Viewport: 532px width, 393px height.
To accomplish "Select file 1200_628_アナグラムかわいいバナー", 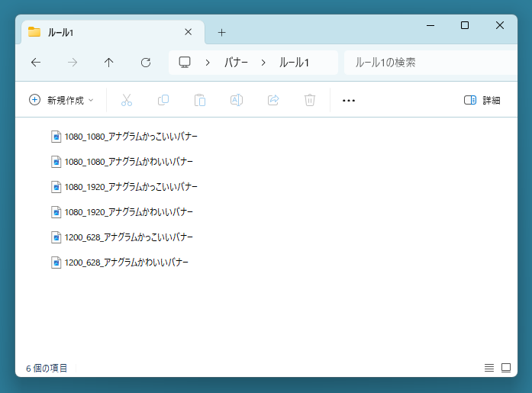I will coord(126,263).
